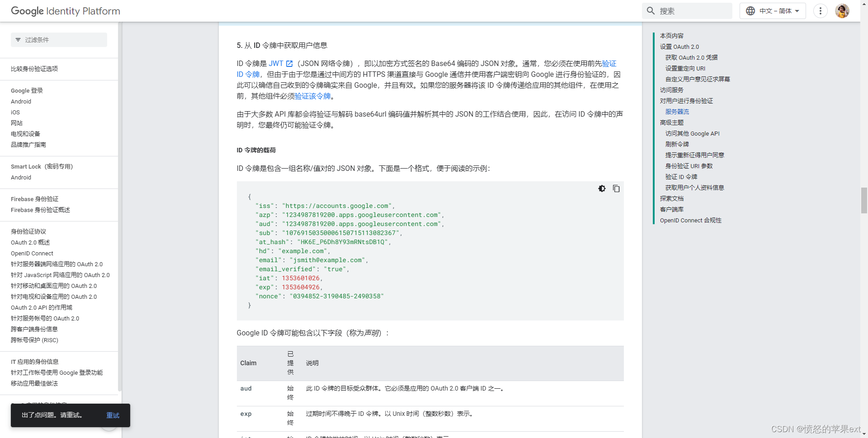Open '针对服务器端网络应用的 OAuth 2.0'
Image resolution: width=868 pixels, height=438 pixels.
[x=57, y=264]
